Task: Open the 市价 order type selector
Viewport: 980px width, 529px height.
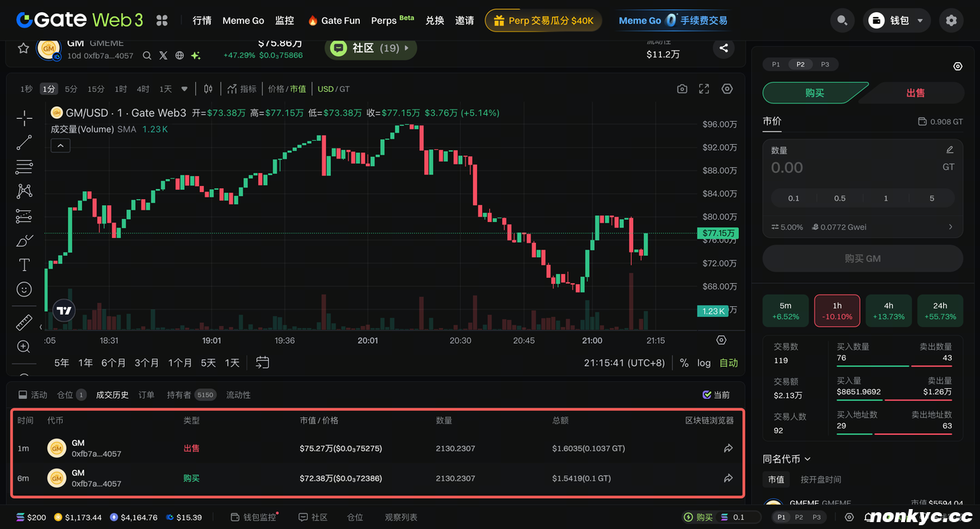Action: 772,121
